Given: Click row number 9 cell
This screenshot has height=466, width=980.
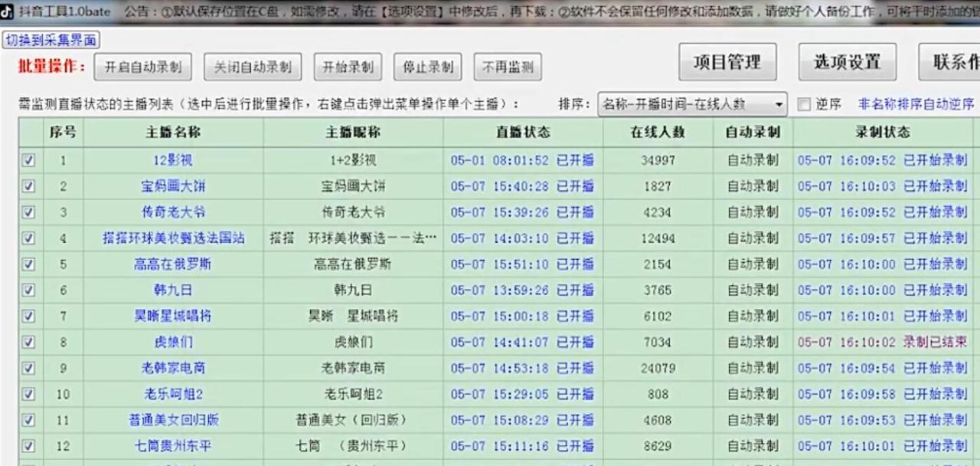Looking at the screenshot, I should (x=63, y=368).
